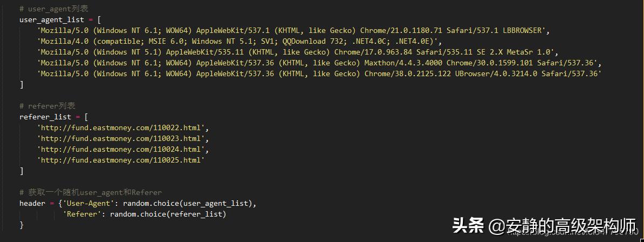Screen dimensions: 644x242
Task: Click the referer_list variable definition
Action: 51,117
